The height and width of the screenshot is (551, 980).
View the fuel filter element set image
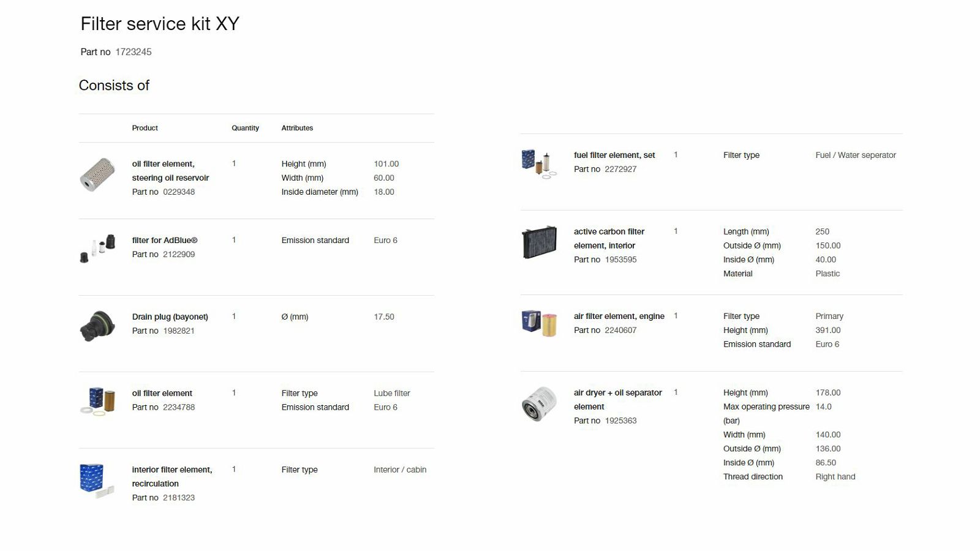(x=539, y=163)
